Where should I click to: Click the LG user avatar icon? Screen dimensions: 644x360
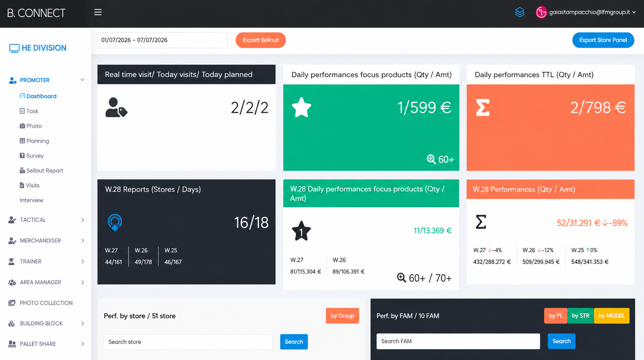pos(541,12)
